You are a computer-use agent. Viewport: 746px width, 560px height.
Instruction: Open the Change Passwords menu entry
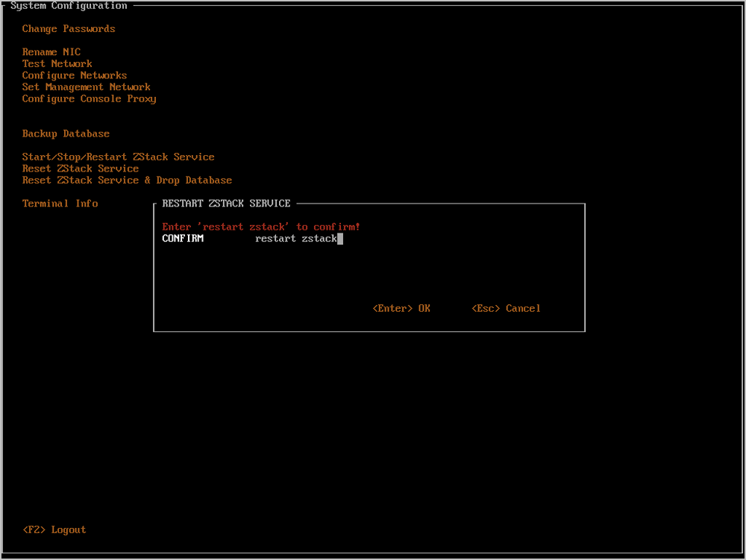[x=69, y=29]
